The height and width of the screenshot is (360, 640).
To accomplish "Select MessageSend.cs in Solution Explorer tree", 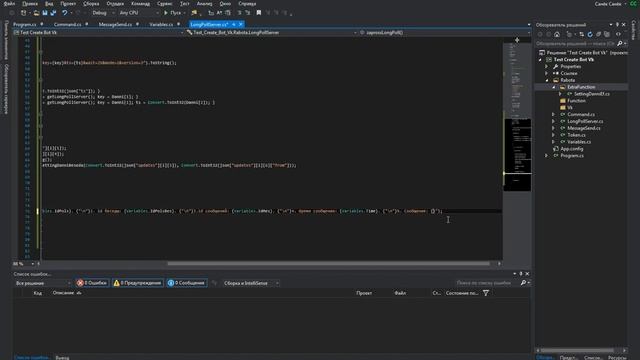I will [x=584, y=128].
